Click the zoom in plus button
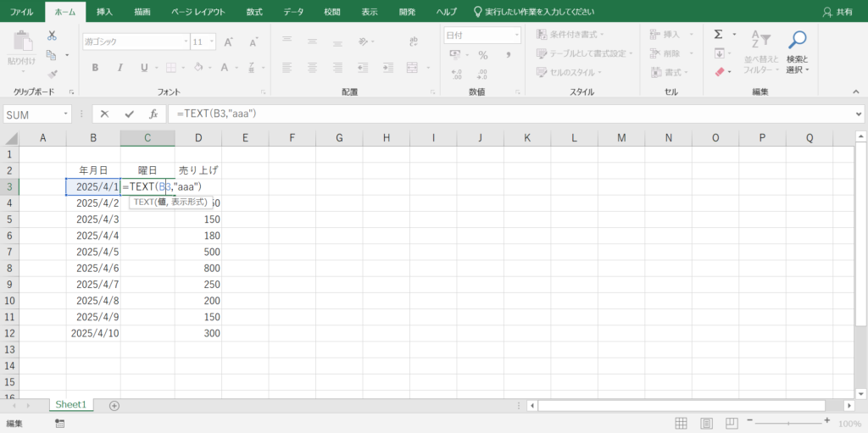 click(826, 421)
